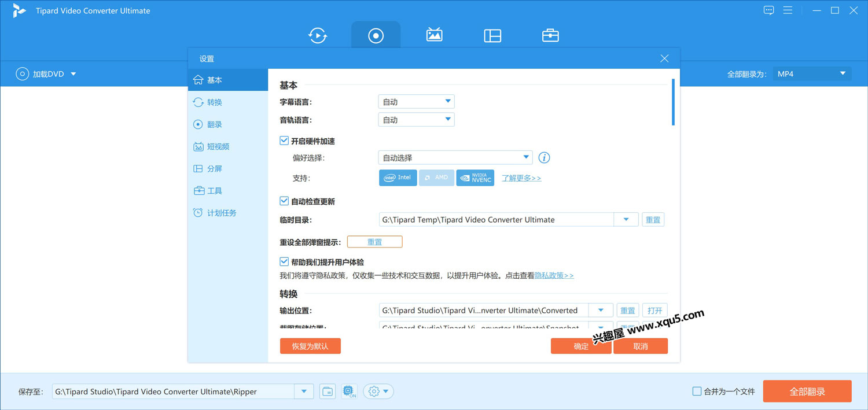Click the AMD support badge

click(436, 178)
